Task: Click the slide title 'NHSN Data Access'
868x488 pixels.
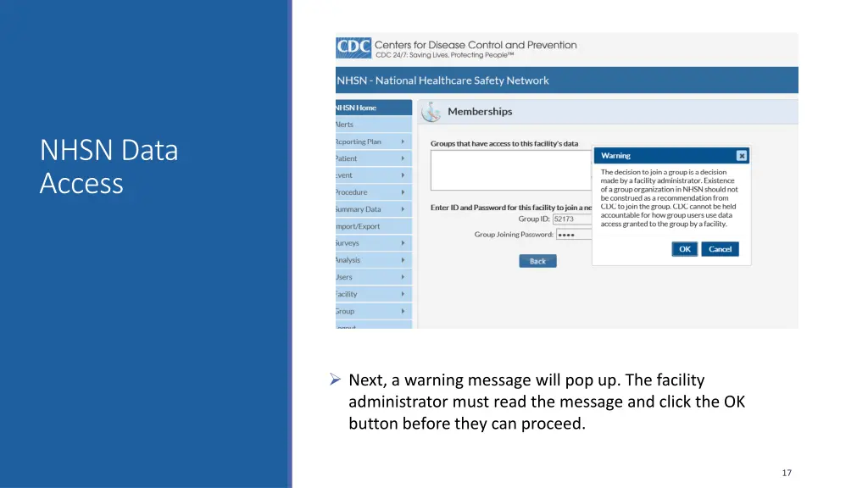Action: (109, 167)
